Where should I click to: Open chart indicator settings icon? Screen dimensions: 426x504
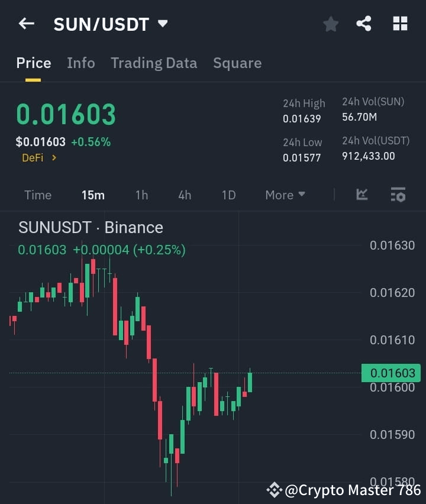pos(398,195)
